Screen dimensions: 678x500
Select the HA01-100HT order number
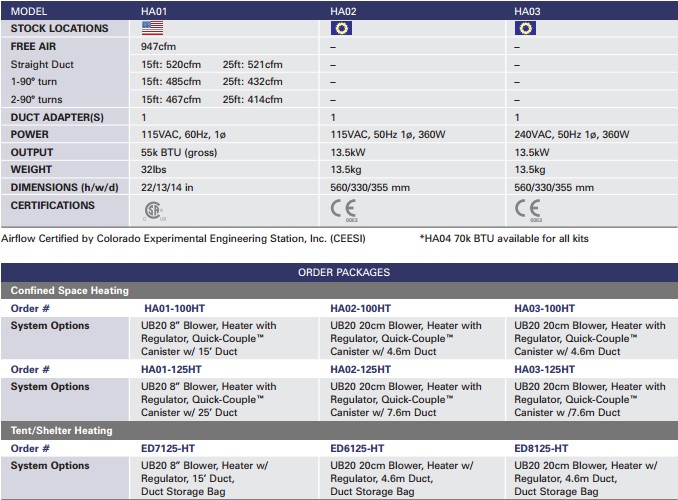click(174, 308)
